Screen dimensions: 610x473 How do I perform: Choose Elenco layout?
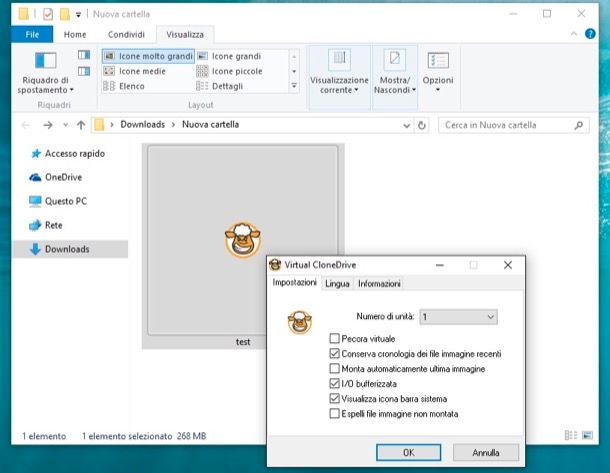click(124, 86)
